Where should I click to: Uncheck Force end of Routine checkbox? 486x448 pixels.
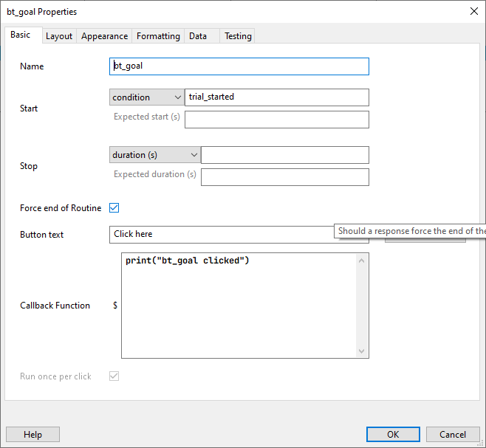pyautogui.click(x=114, y=208)
